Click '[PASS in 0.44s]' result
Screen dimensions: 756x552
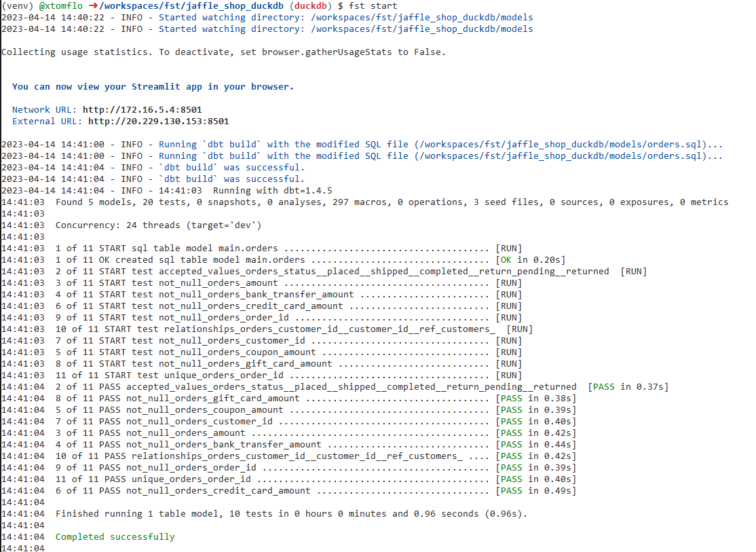click(x=535, y=445)
